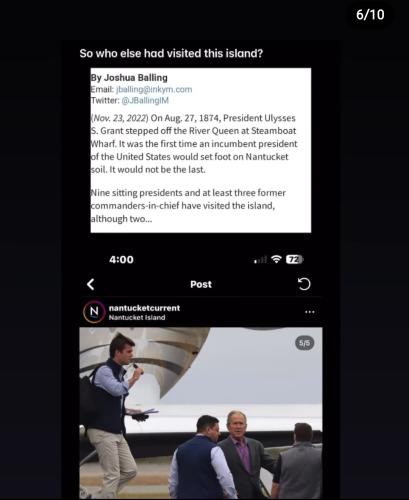This screenshot has width=409, height=500.
Task: Tap the By Joshua Balling byline
Action: 129,78
